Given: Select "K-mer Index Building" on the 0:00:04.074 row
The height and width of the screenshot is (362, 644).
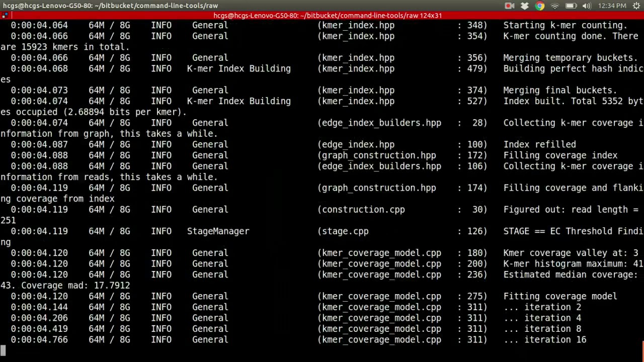Looking at the screenshot, I should tap(239, 101).
